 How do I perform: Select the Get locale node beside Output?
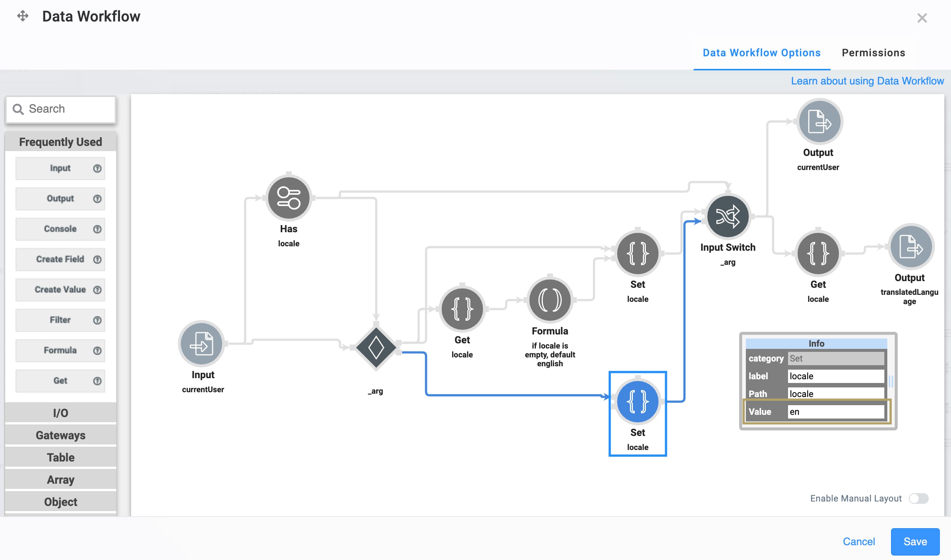point(818,253)
